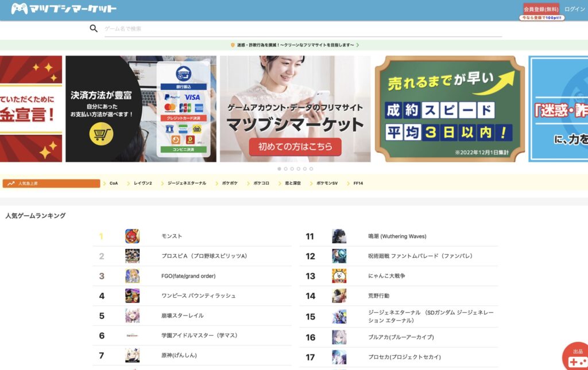Click ブルアカ(ブルーアーカイブ) ranking name
The height and width of the screenshot is (370, 588).
tap(401, 337)
